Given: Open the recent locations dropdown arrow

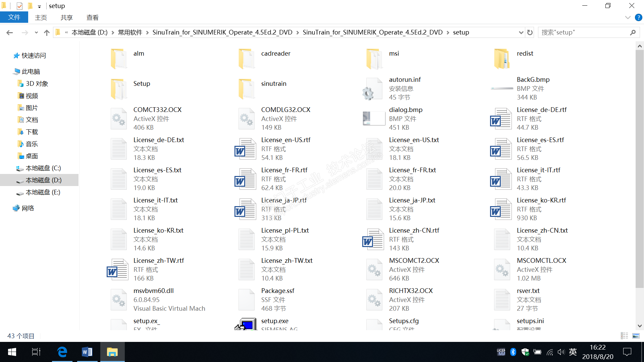Looking at the screenshot, I should (36, 33).
